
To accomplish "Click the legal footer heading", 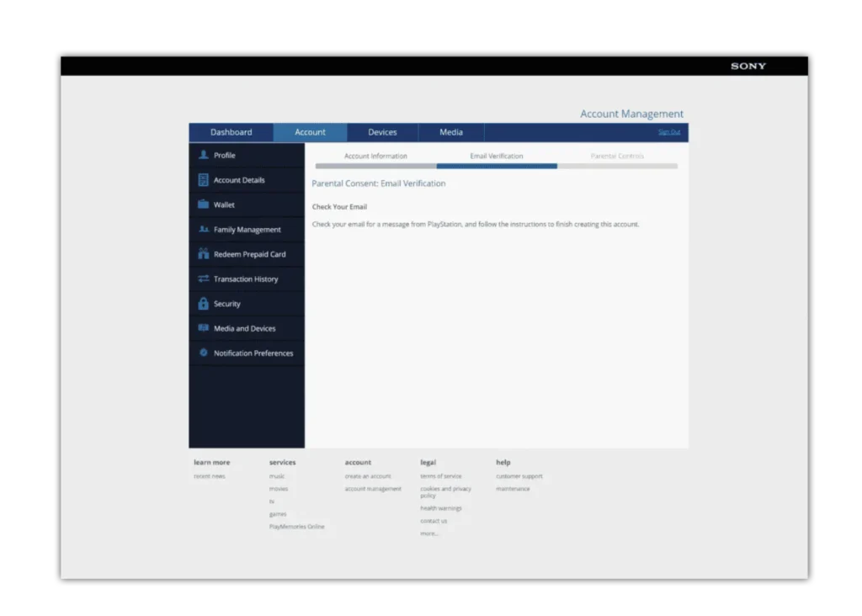I will (x=428, y=463).
